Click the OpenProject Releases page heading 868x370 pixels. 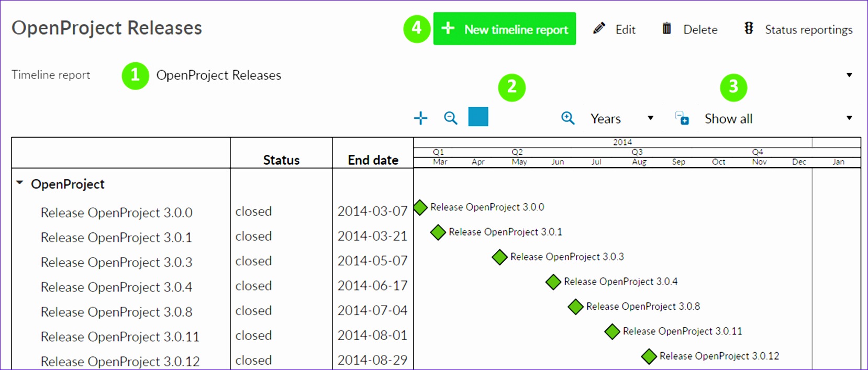point(107,28)
